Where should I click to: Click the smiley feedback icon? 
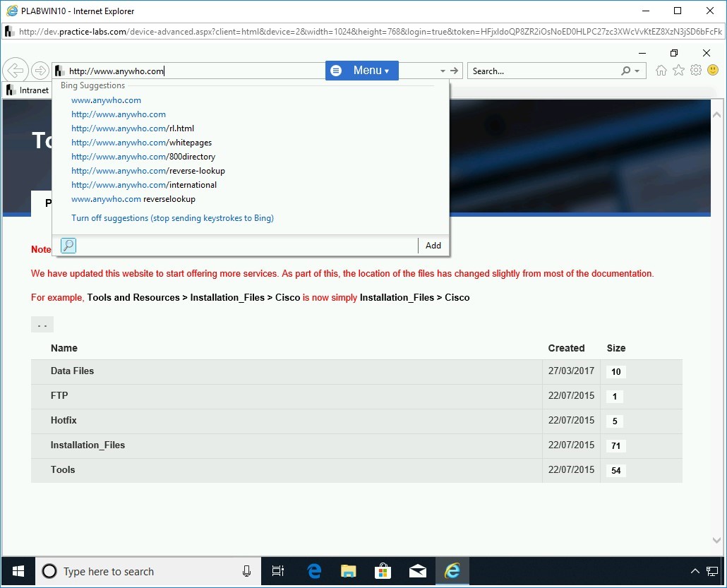point(712,70)
